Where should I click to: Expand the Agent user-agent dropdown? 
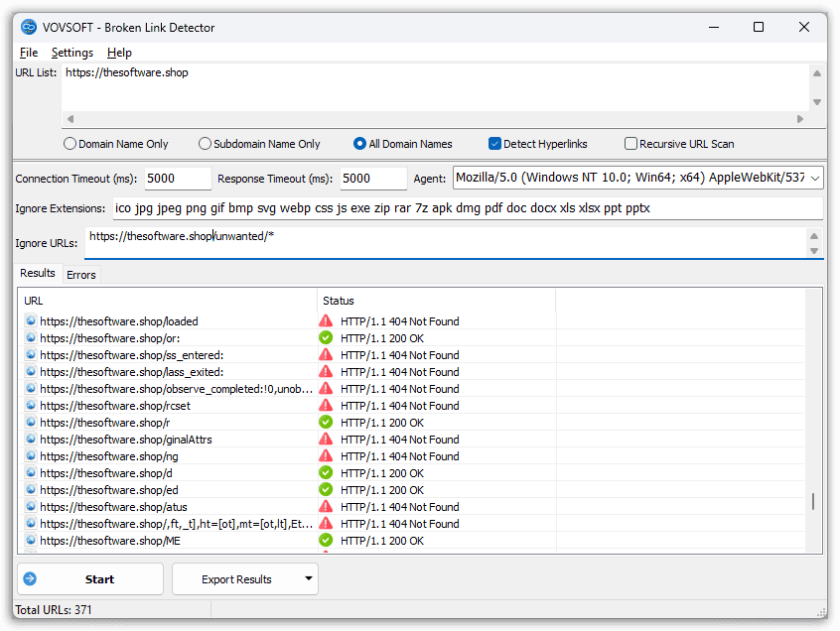815,179
